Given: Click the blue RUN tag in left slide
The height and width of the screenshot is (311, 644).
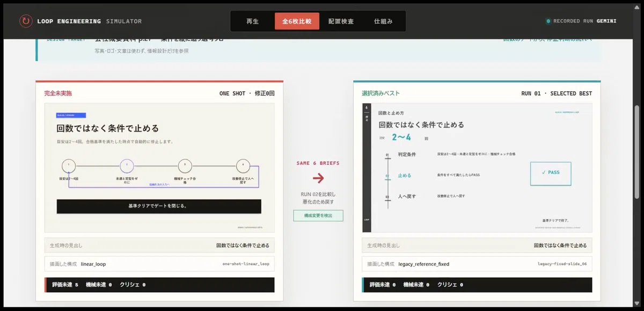Looking at the screenshot, I should click(x=71, y=115).
